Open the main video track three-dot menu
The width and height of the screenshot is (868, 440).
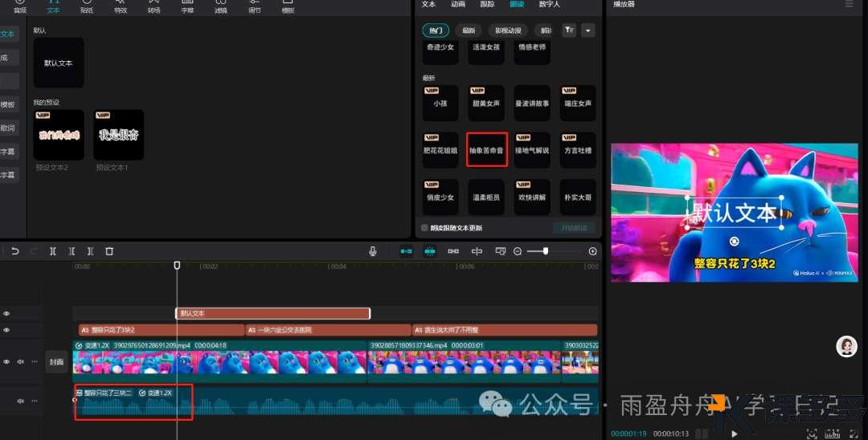(x=35, y=362)
